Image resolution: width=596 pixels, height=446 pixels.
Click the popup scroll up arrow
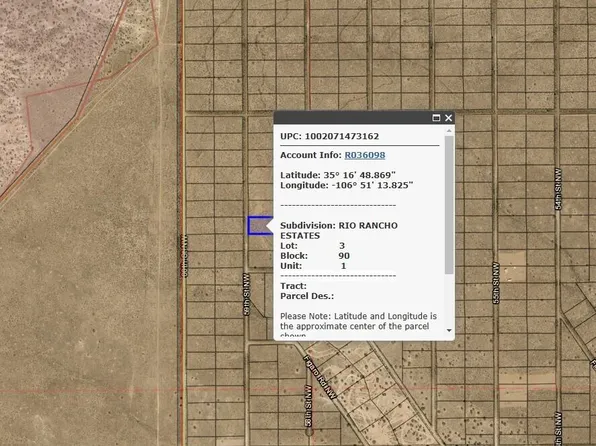[x=449, y=131]
